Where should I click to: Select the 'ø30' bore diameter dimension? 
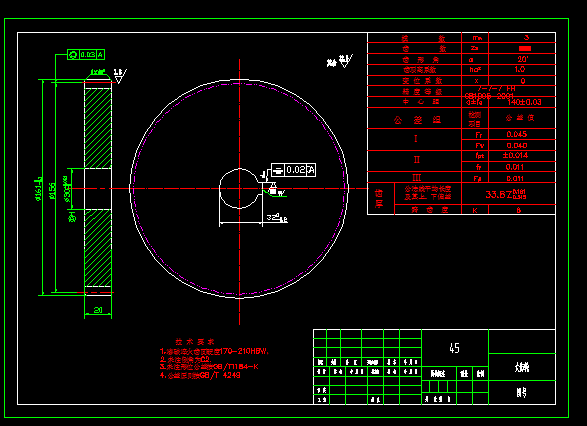tap(67, 189)
